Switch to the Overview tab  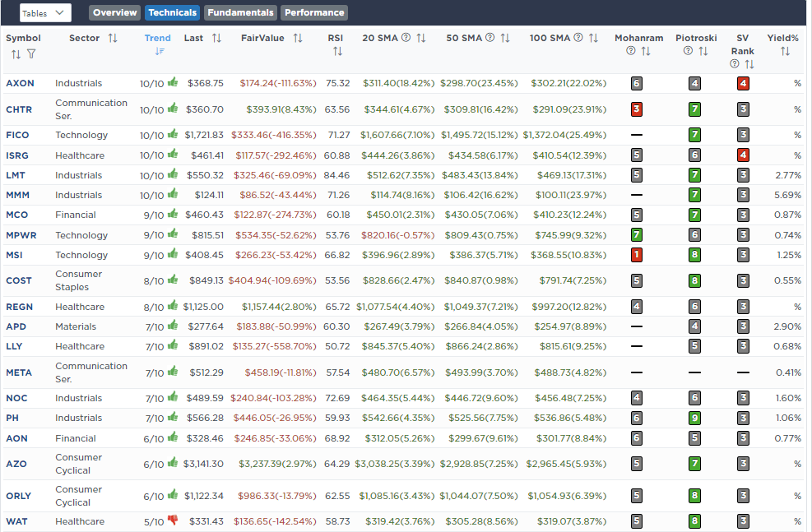(114, 12)
